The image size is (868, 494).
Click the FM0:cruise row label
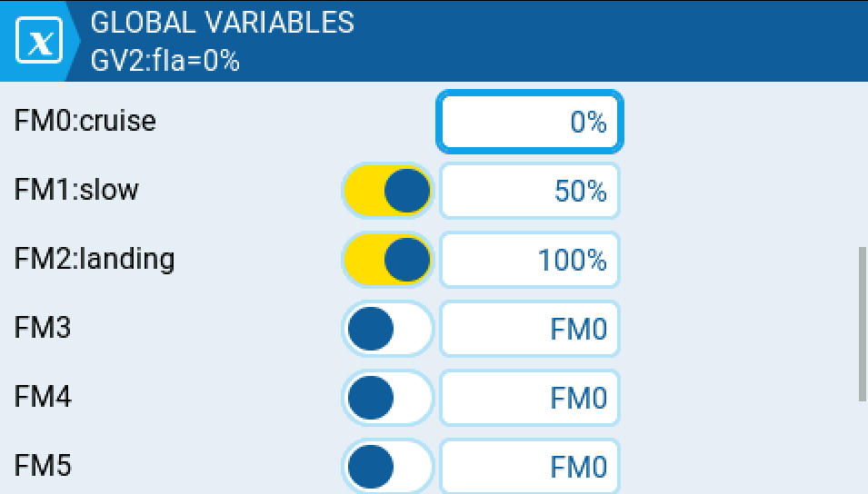click(x=85, y=121)
